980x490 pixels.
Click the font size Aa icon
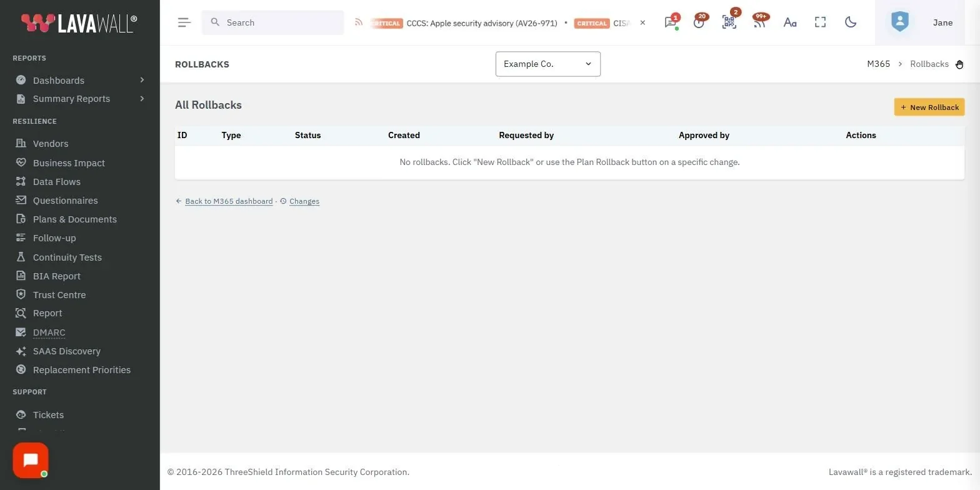coord(790,22)
